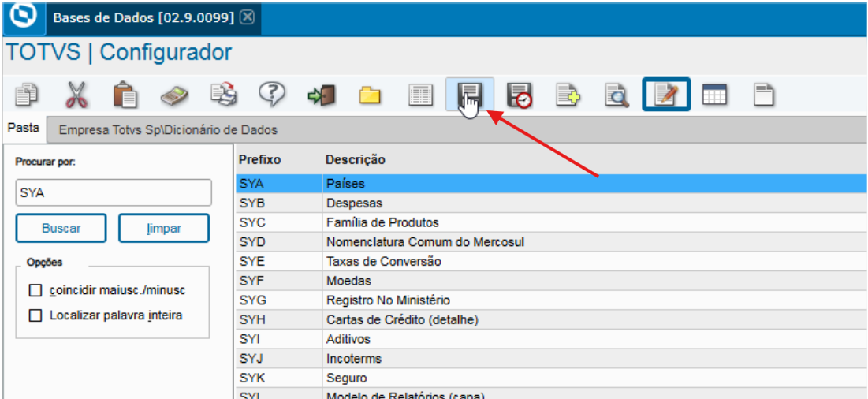Click the Empresa Totvs Sp\Dicionário de Dados path
Viewport: 868px width, 399px height.
click(x=168, y=131)
